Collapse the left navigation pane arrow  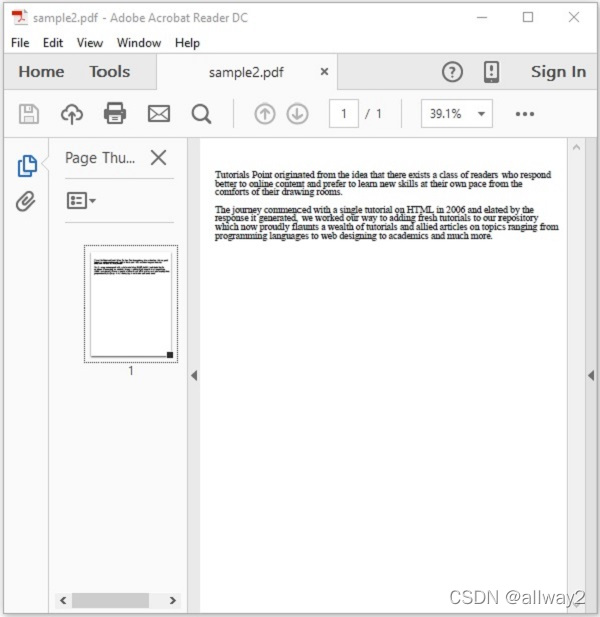click(194, 375)
